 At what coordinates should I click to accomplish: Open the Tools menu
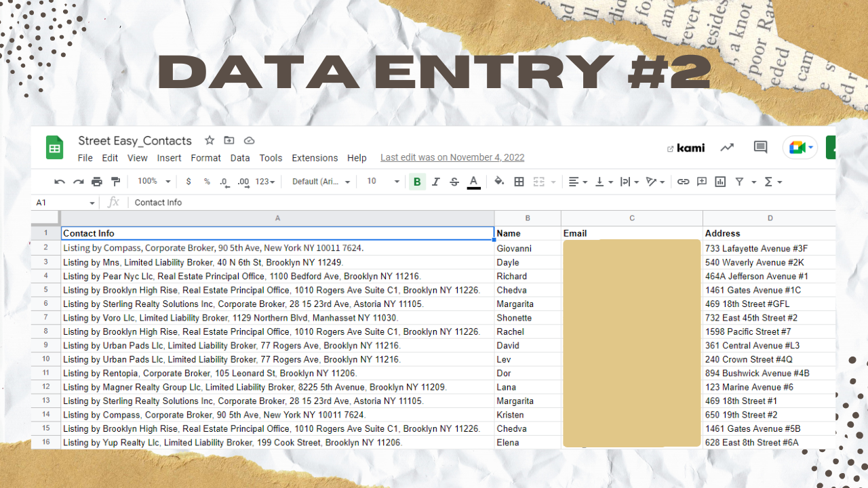271,158
